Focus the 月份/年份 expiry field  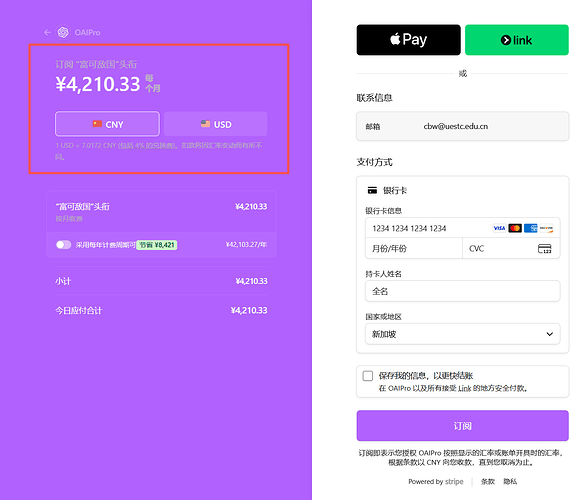pos(414,249)
